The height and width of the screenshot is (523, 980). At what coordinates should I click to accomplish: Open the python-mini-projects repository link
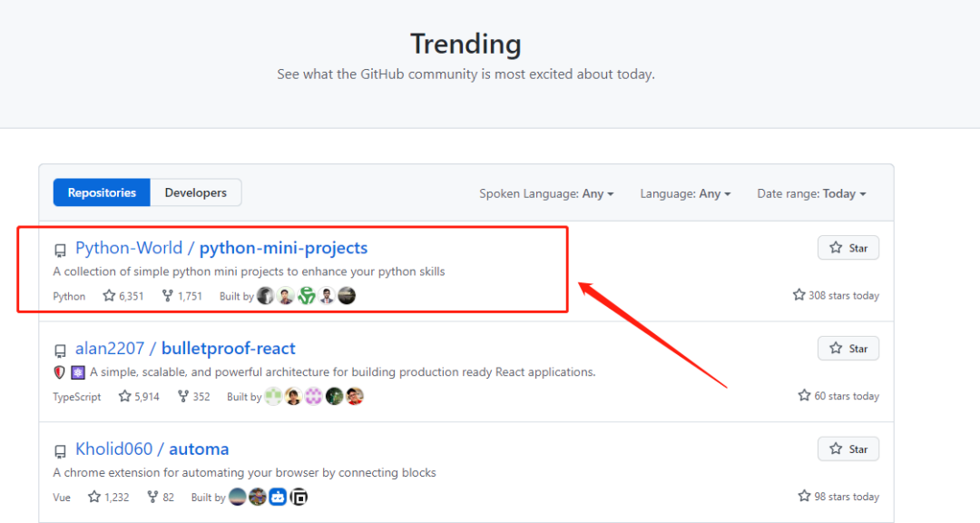pos(283,248)
